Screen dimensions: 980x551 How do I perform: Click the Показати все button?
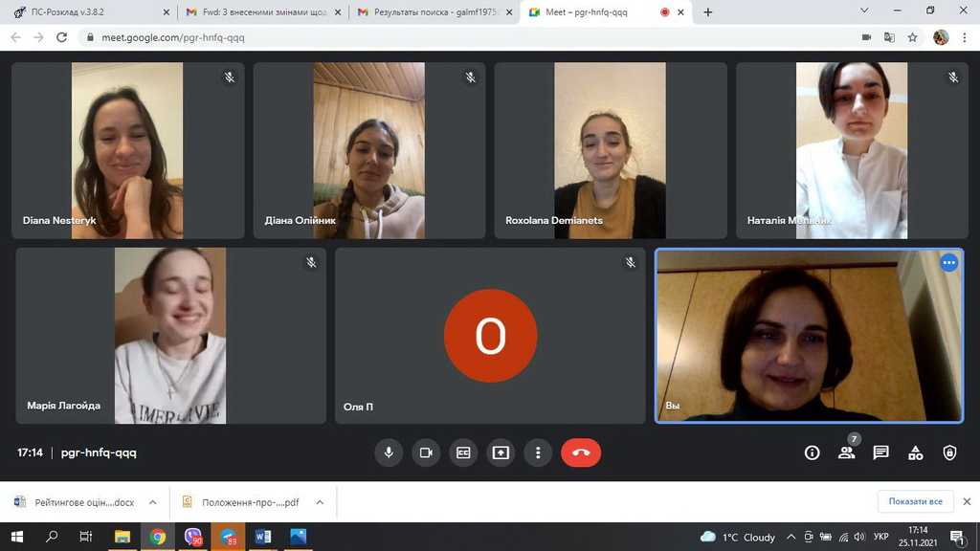[x=915, y=501]
